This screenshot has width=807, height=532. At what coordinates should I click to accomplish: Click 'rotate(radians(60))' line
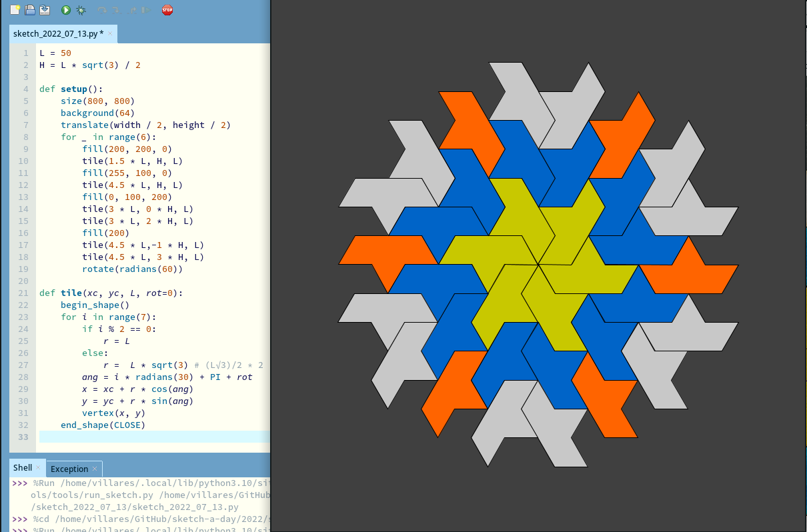pos(133,269)
